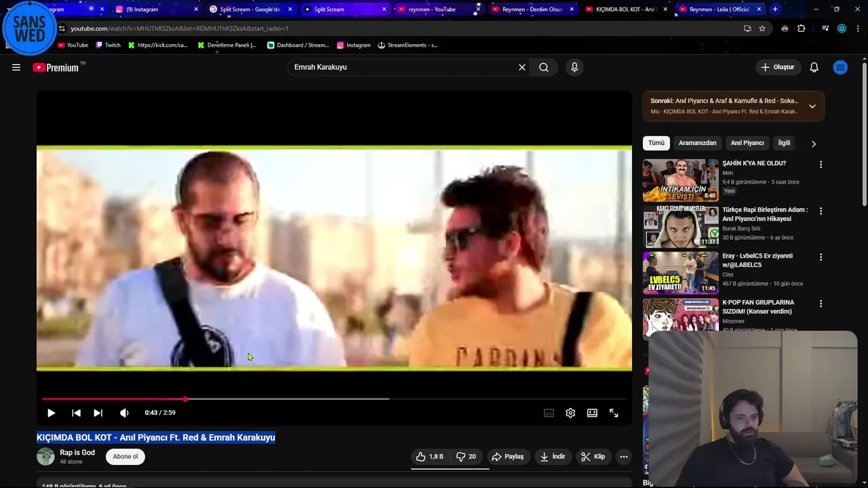Select the İlgili filter chip
The image size is (868, 488).
[784, 143]
